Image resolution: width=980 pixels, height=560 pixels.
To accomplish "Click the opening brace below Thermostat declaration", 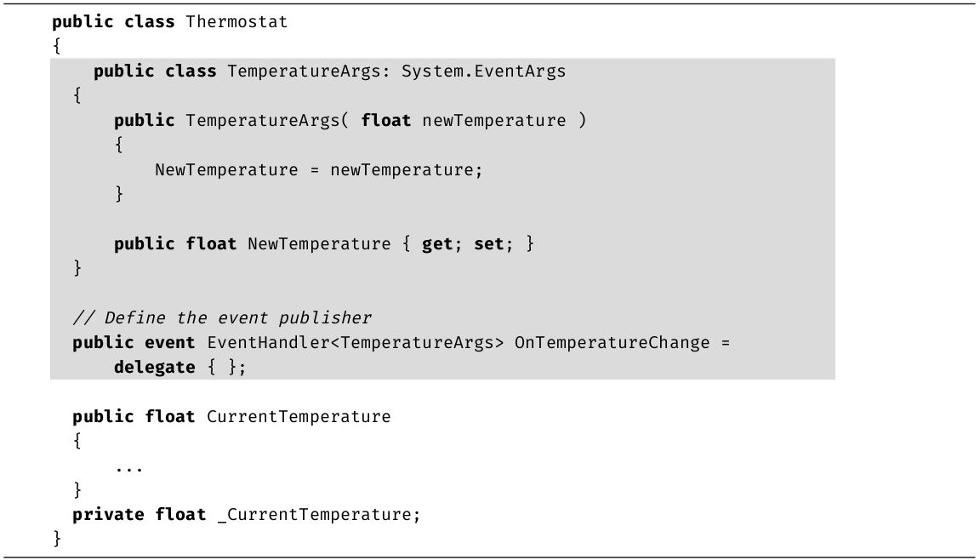I will point(57,47).
